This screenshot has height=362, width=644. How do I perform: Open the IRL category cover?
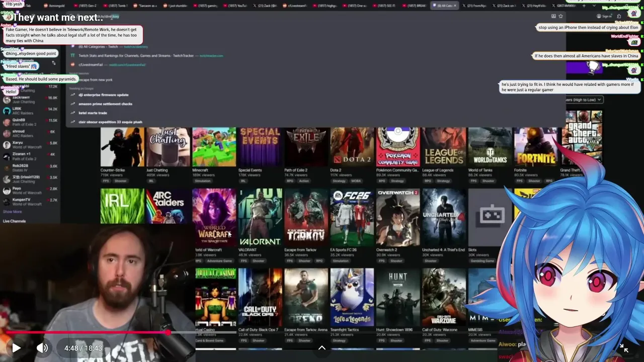point(122,206)
